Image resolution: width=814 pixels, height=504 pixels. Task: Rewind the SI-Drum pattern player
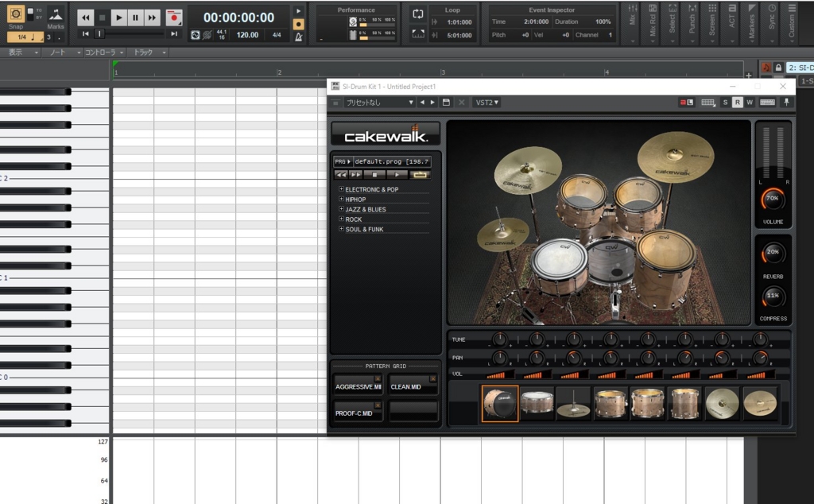pos(341,175)
